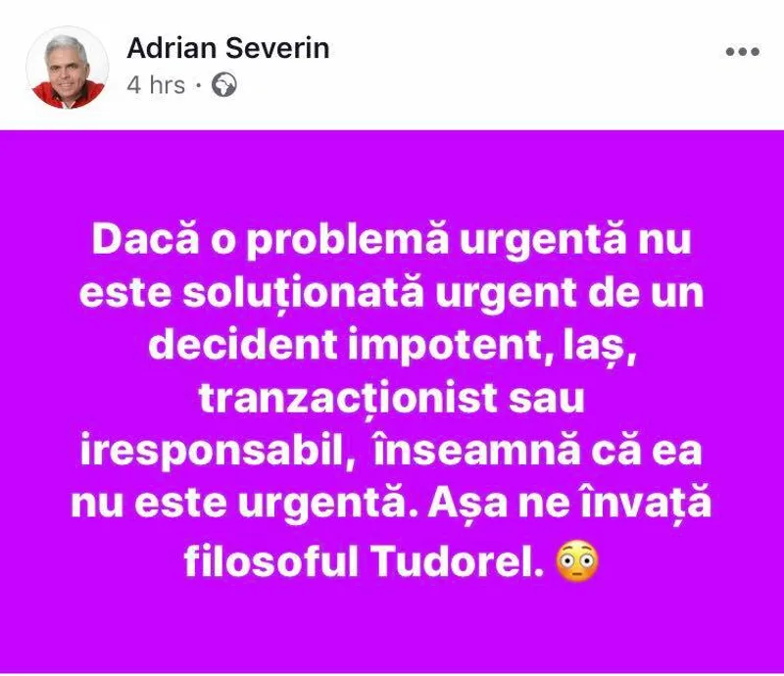
Task: Click the text line 'tranzacționist sau'
Action: pyautogui.click(x=391, y=399)
